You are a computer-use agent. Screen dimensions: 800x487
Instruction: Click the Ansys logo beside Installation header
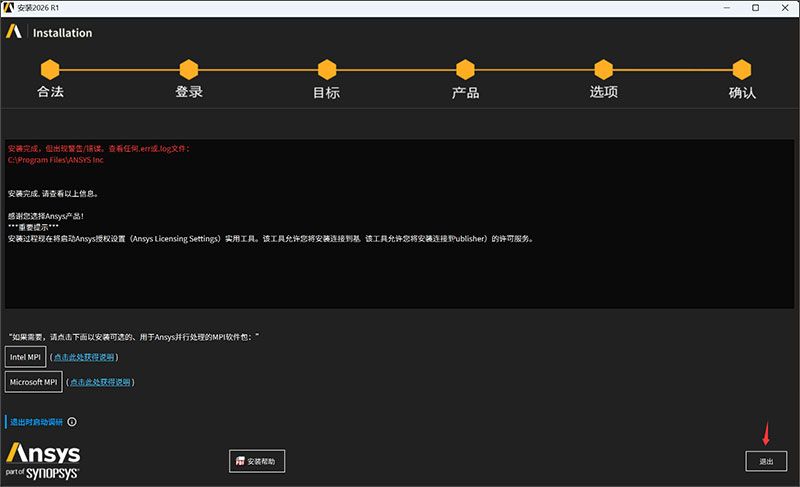(14, 32)
